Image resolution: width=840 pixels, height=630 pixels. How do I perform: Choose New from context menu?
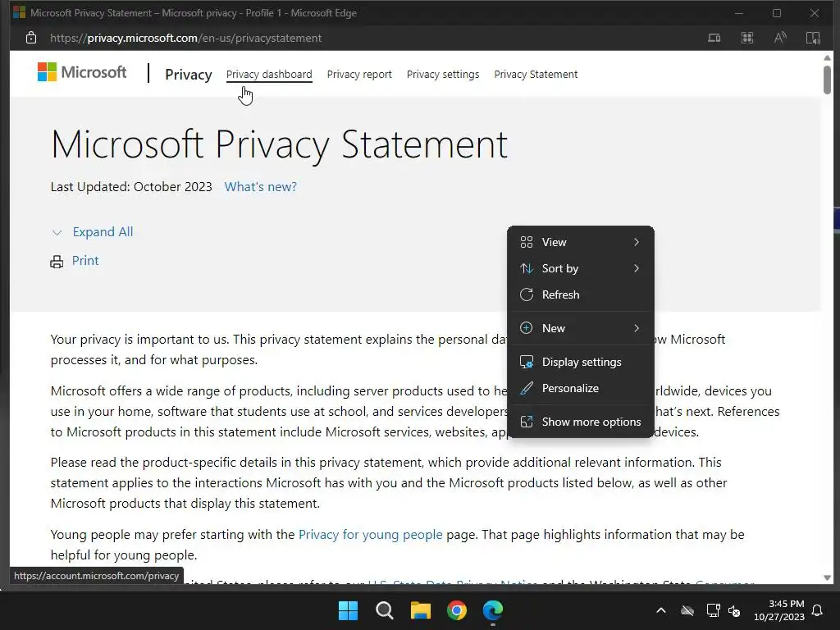click(x=581, y=328)
